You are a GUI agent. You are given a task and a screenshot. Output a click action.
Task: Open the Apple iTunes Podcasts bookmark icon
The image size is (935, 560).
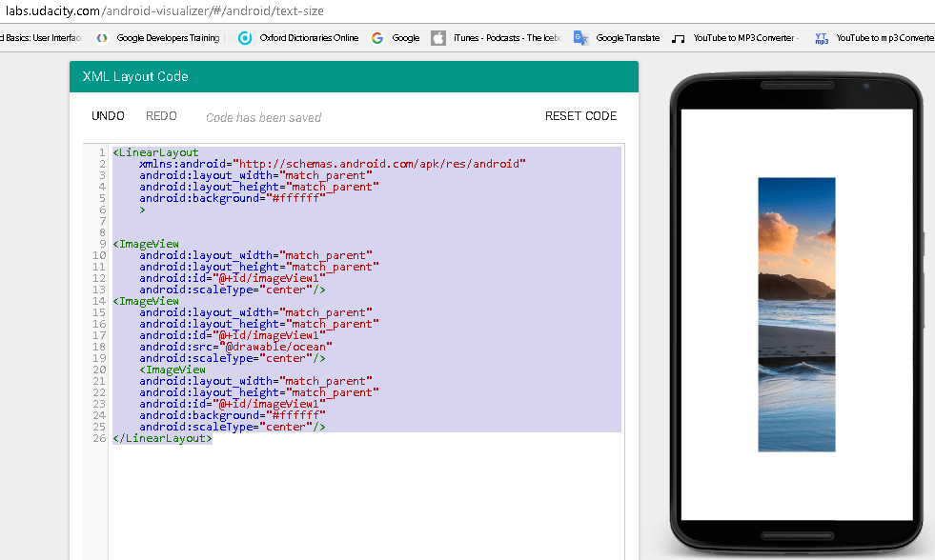click(x=438, y=38)
